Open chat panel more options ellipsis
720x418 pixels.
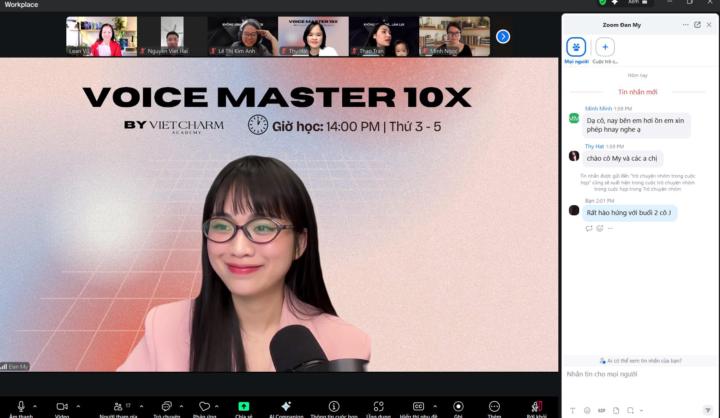click(x=686, y=25)
